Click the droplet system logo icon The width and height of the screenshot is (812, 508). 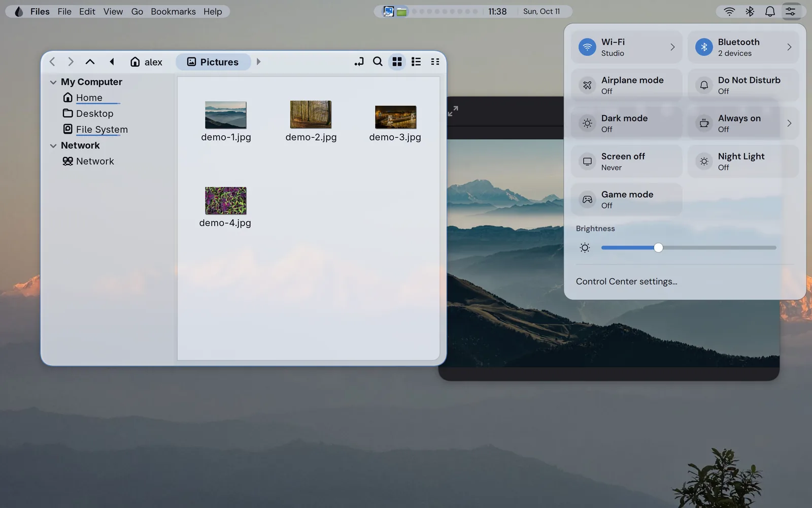coord(18,11)
